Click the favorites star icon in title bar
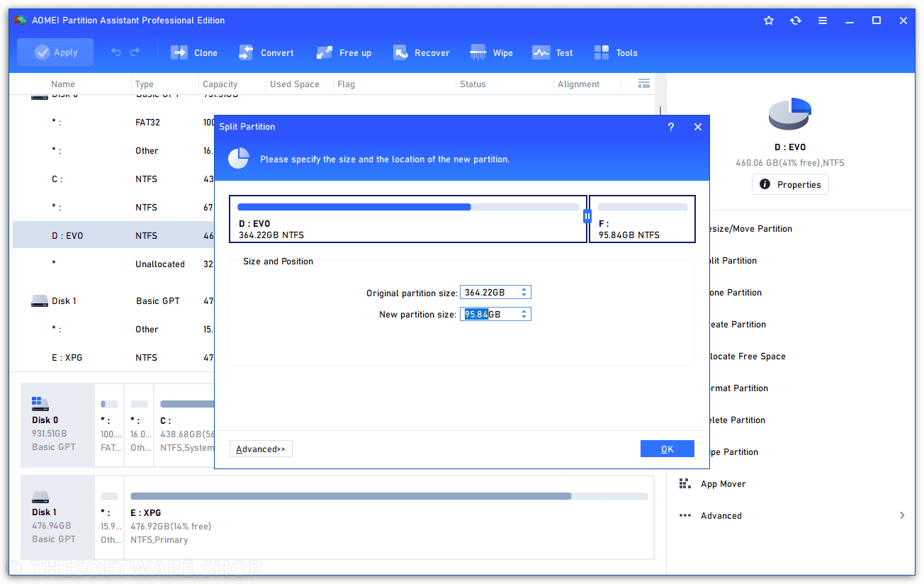This screenshot has height=584, width=924. (x=769, y=21)
